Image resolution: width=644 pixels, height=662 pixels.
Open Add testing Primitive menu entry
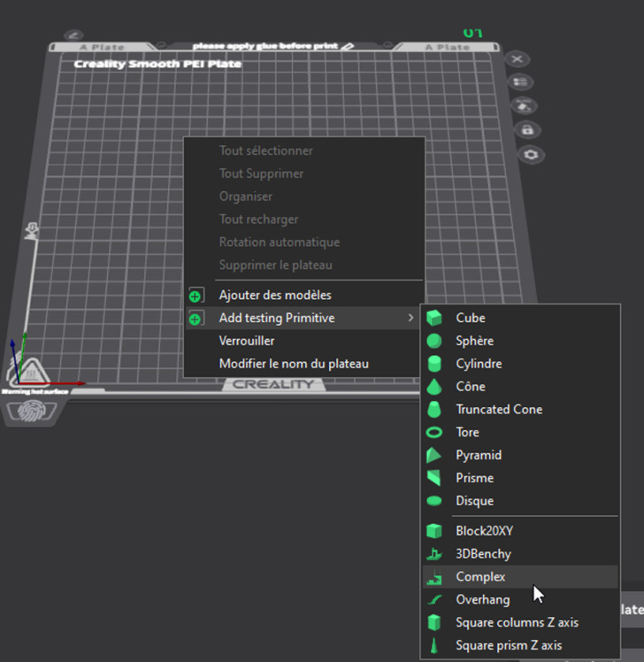click(x=303, y=318)
